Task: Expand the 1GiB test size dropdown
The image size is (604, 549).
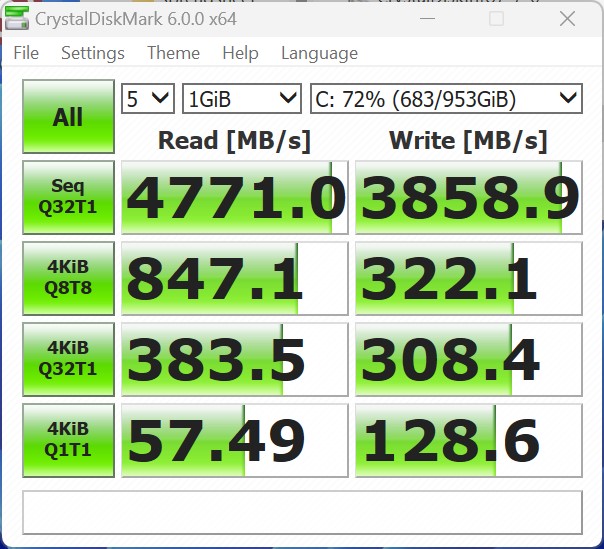Action: point(241,98)
